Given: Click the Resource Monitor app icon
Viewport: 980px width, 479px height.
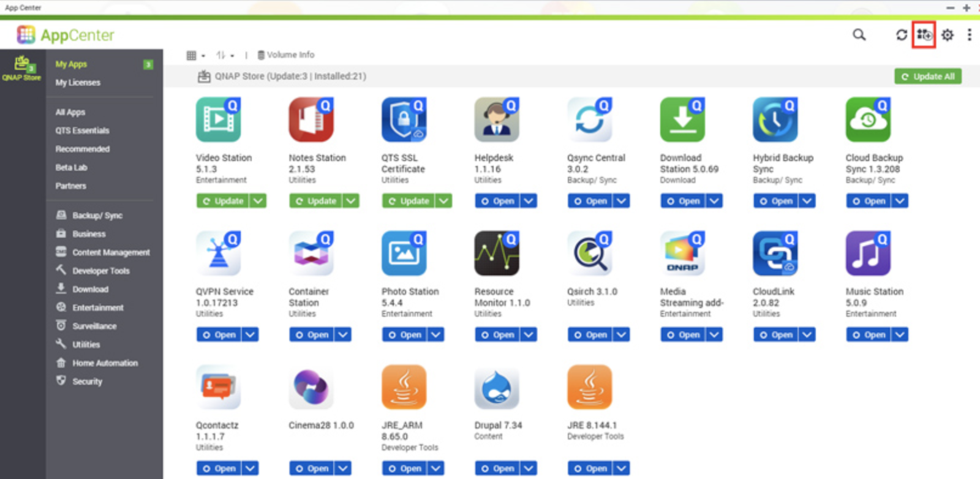Looking at the screenshot, I should [x=497, y=254].
